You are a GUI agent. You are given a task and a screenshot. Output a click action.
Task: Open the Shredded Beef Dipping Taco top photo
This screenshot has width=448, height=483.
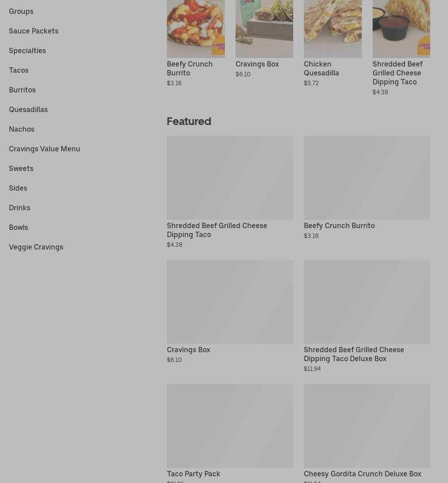[x=401, y=29]
